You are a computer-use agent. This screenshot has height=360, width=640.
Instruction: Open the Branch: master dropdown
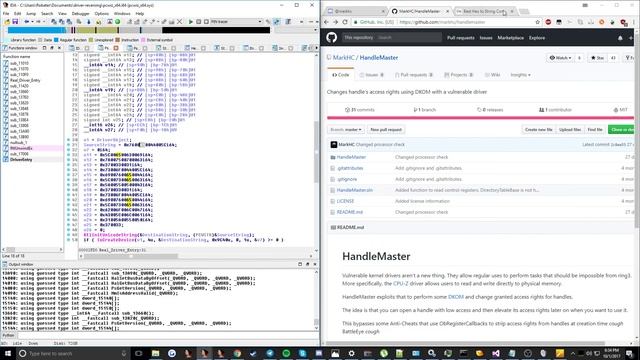[346, 129]
